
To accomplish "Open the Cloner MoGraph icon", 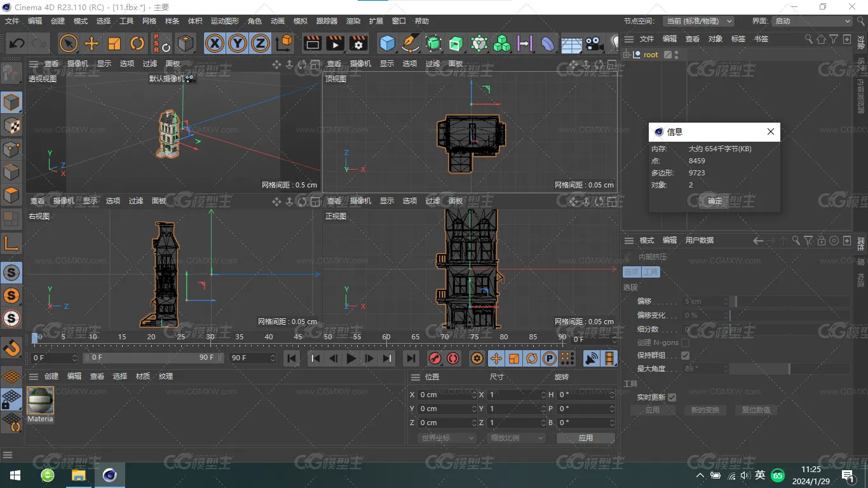I will point(502,43).
